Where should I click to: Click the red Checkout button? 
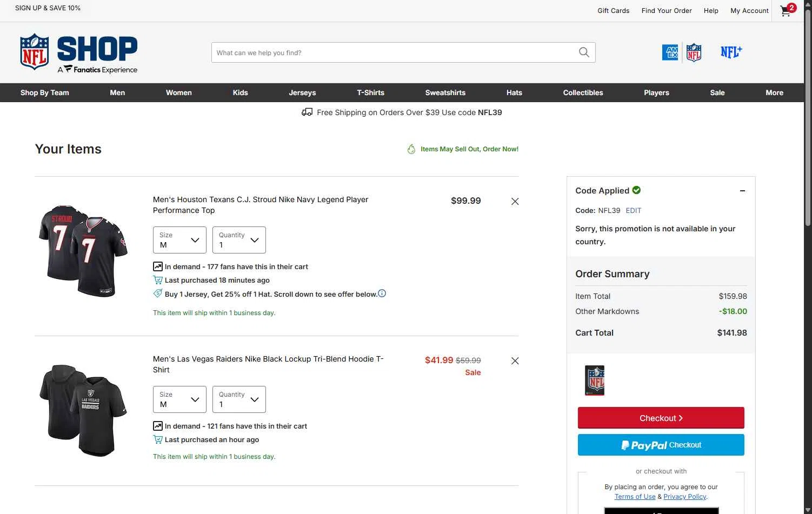click(x=661, y=418)
